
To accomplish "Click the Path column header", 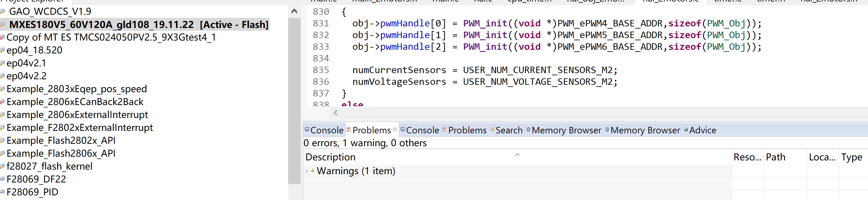I will coord(775,157).
